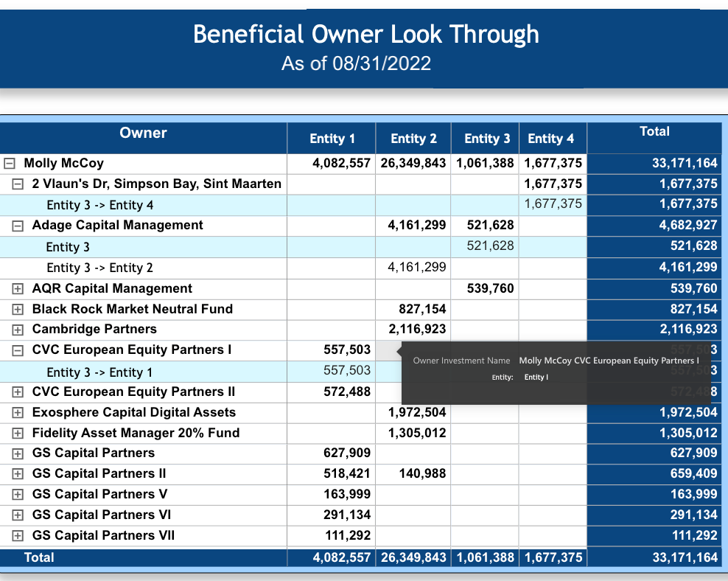This screenshot has width=728, height=581.
Task: Click 4,161,299 in the "Entity 3 -> Entity 2" row's Entity 2 column
Action: click(x=417, y=267)
